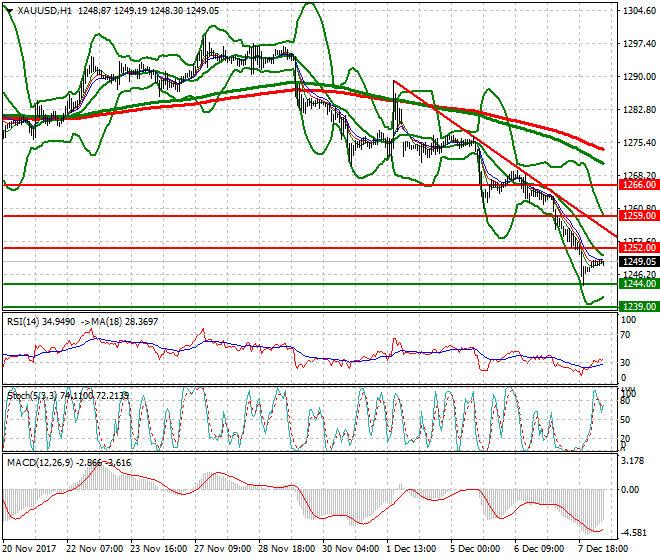Select the 1239.00 green support label
Image resolution: width=660 pixels, height=560 pixels.
[639, 307]
